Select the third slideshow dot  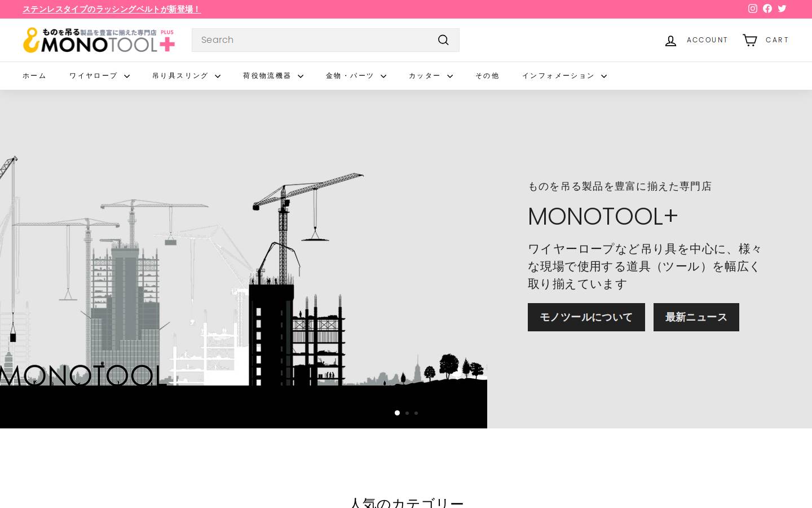(416, 413)
